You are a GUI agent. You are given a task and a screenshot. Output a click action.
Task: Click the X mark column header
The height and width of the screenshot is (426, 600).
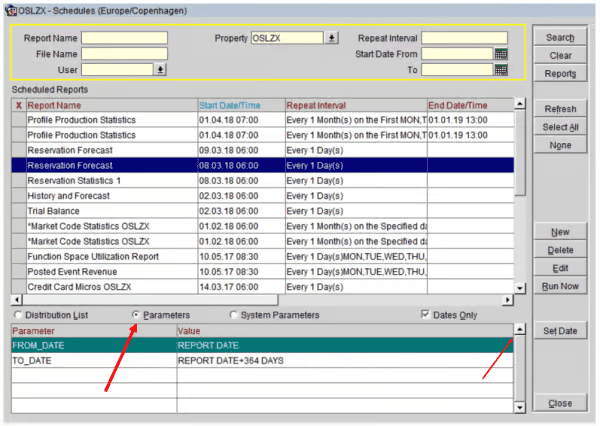pos(18,105)
